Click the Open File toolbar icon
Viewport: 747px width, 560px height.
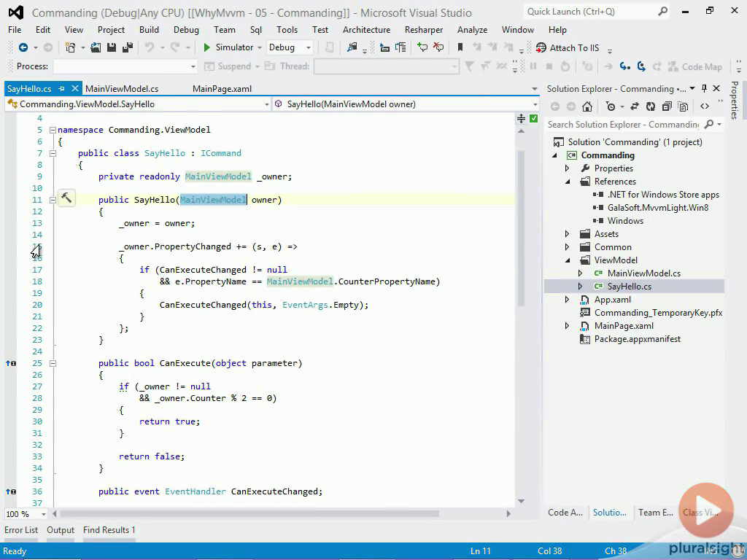pos(96,47)
